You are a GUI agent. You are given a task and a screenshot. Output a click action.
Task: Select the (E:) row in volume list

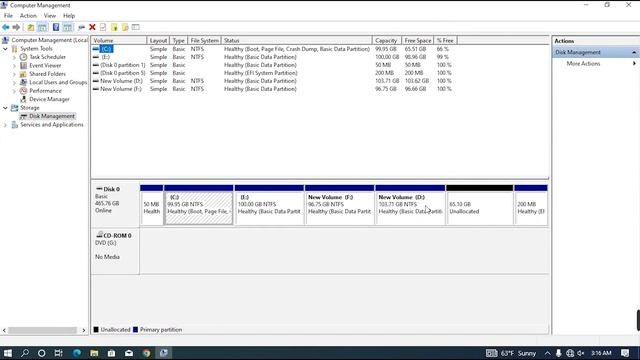coord(273,57)
